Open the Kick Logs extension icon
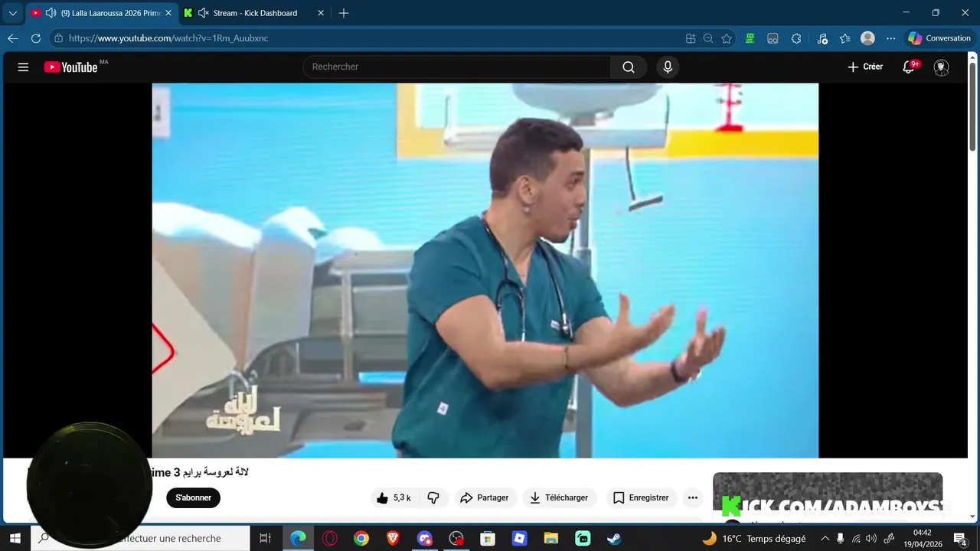This screenshot has width=980, height=551. (x=750, y=38)
